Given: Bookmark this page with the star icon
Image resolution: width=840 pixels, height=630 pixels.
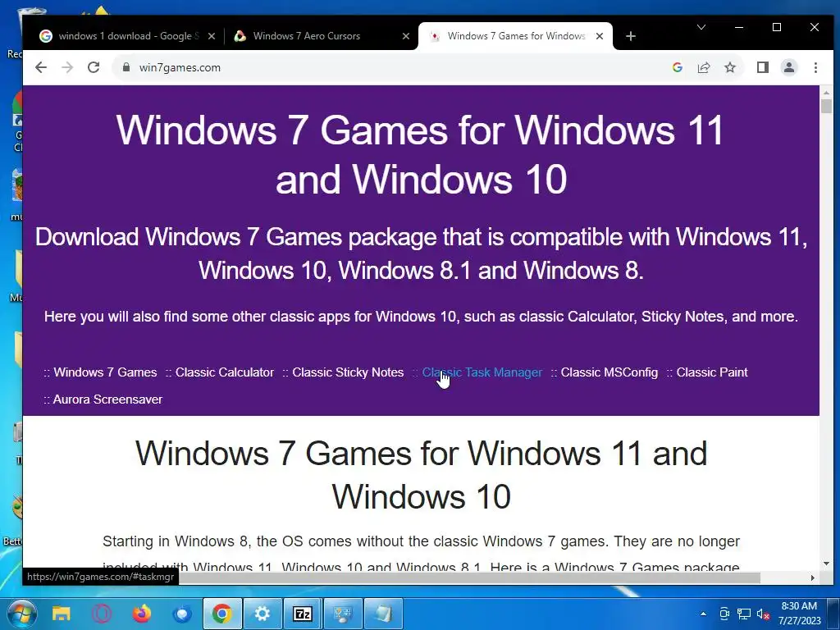Looking at the screenshot, I should click(729, 67).
